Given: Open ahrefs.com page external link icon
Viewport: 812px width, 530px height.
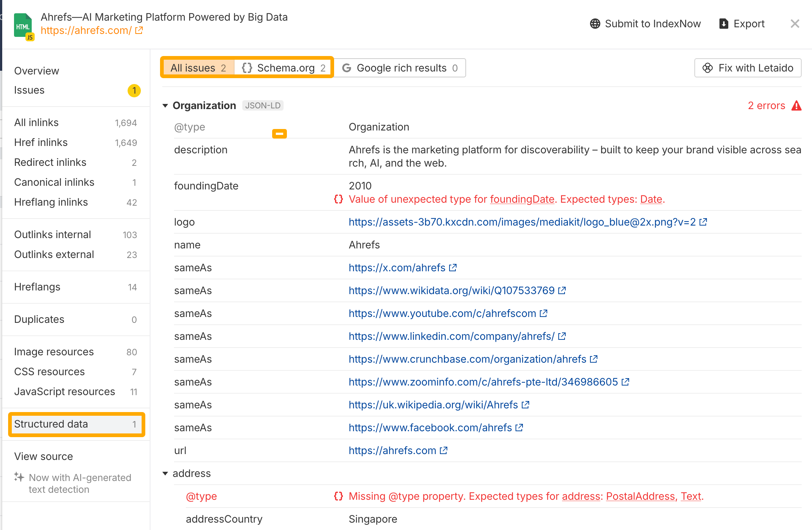Looking at the screenshot, I should pos(139,30).
